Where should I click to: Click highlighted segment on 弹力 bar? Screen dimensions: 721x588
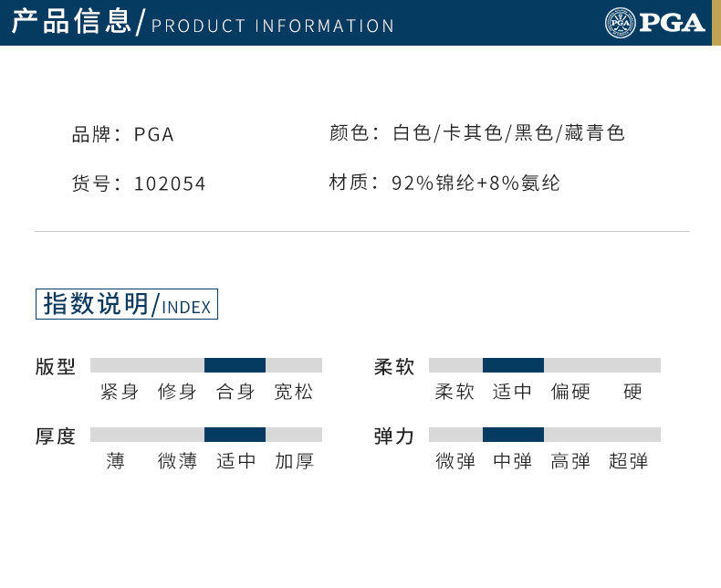tap(513, 435)
